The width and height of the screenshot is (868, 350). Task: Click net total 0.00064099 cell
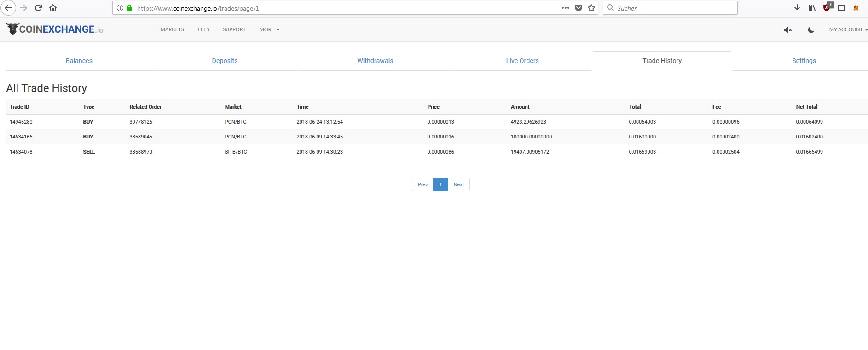click(x=809, y=122)
